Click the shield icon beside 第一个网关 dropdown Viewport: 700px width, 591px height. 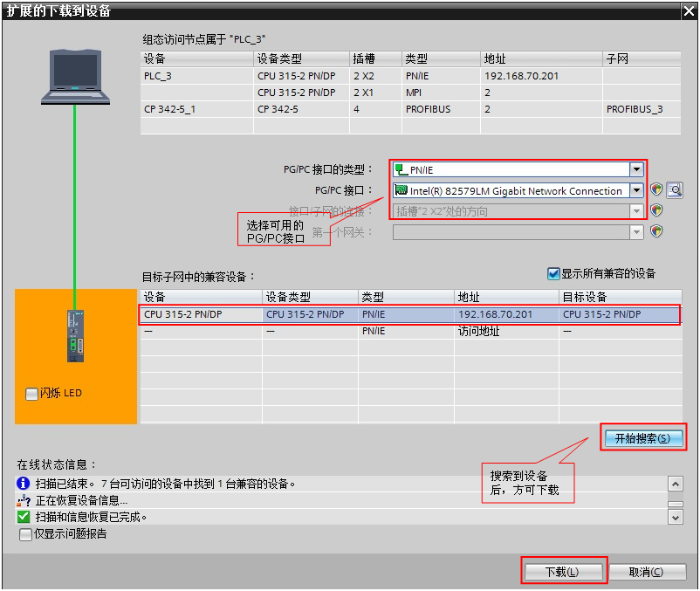[x=655, y=231]
